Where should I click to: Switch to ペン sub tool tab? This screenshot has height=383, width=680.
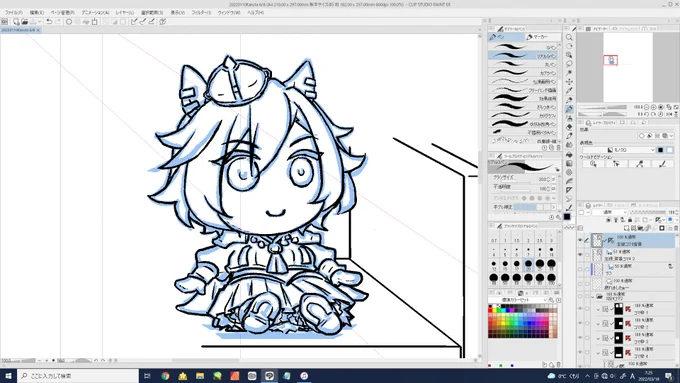coord(506,37)
